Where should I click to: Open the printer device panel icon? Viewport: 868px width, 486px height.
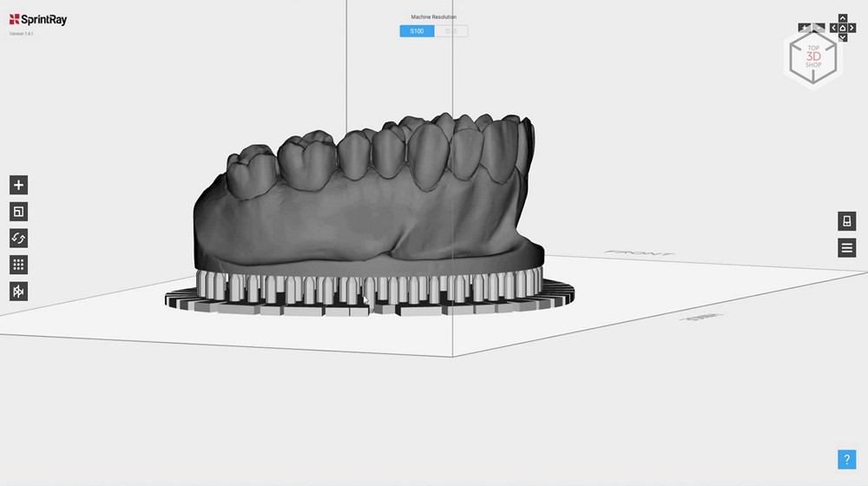tap(846, 220)
